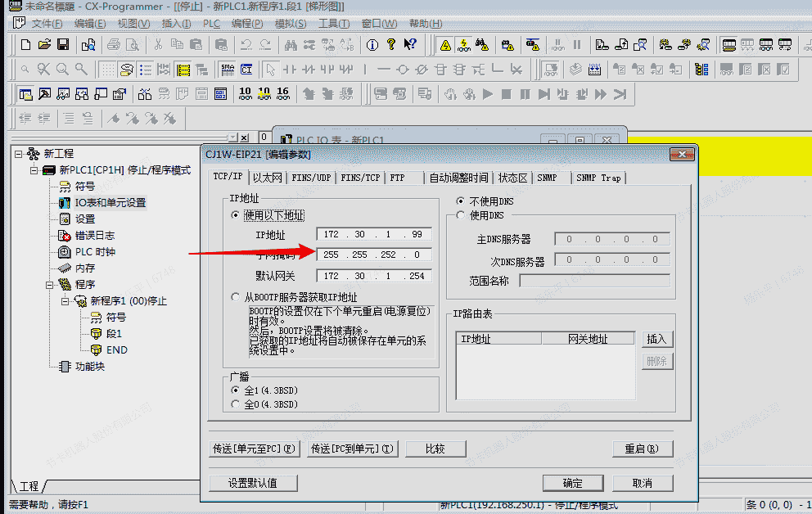This screenshot has width=812, height=514.
Task: Switch to the FINS/UDP tab
Action: 311,178
